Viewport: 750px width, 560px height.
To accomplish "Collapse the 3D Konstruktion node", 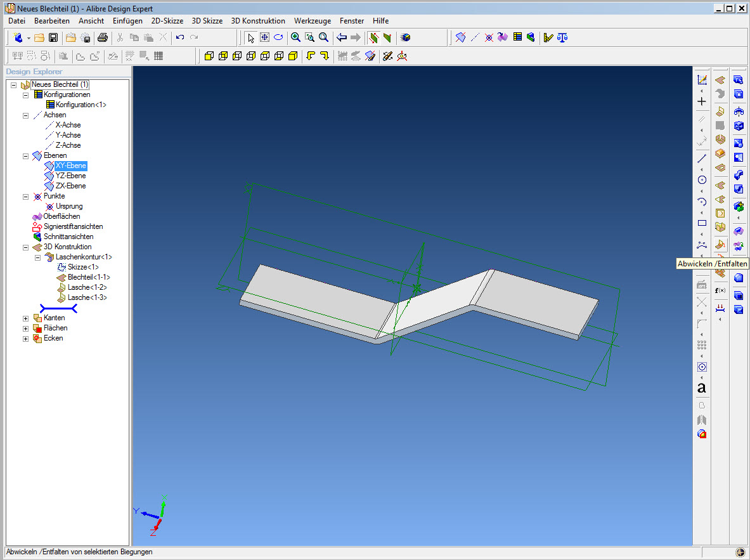I will tap(26, 247).
